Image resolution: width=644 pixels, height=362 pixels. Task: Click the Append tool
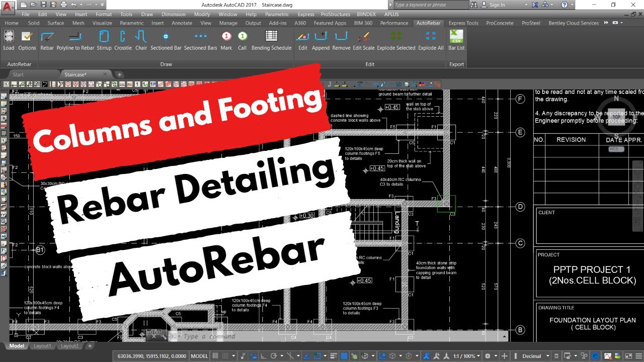coord(320,40)
